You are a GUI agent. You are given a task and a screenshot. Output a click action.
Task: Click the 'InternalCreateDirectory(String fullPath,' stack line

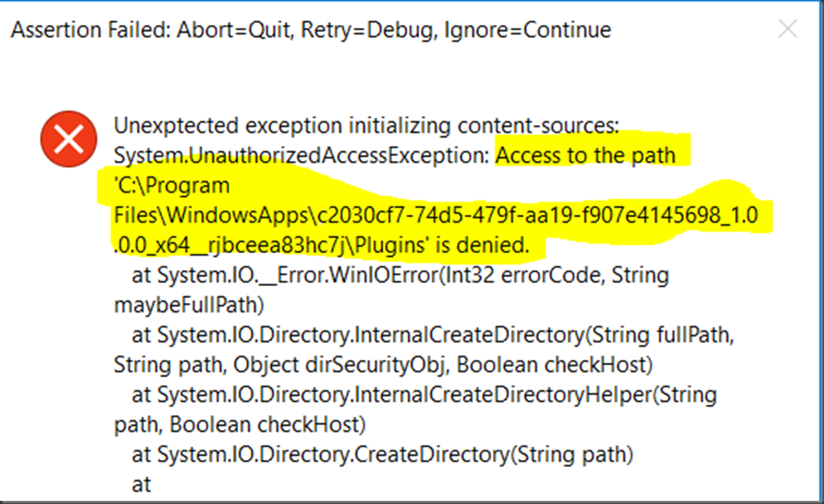(433, 335)
